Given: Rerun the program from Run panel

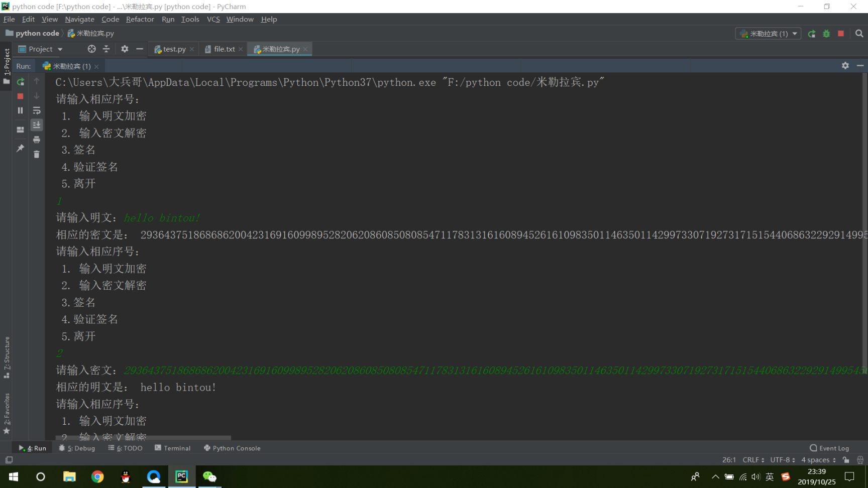Looking at the screenshot, I should [21, 82].
